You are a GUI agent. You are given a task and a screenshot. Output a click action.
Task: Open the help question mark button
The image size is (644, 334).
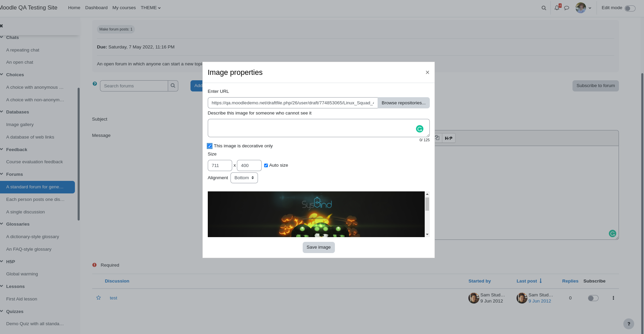click(x=629, y=324)
